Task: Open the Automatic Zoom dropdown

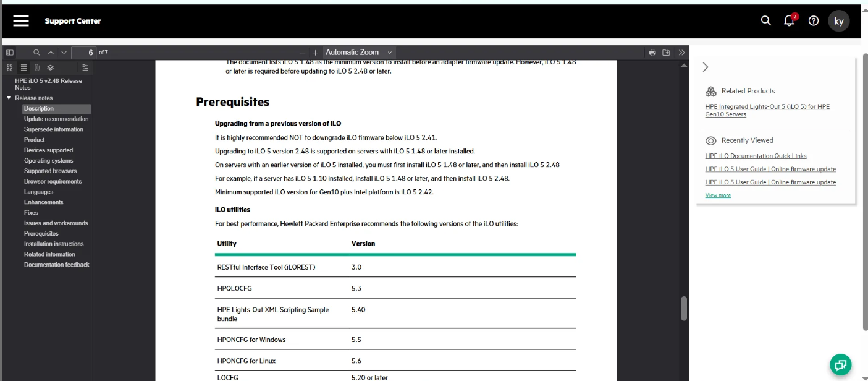Action: (360, 53)
